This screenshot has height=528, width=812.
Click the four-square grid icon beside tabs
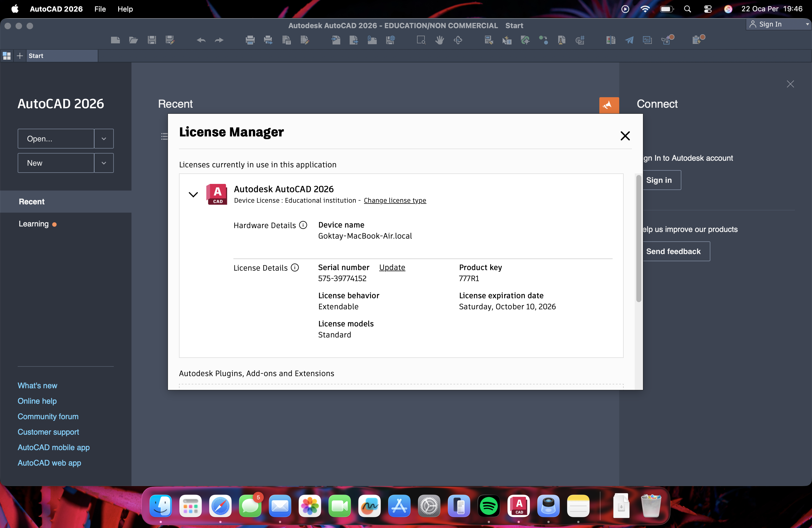pyautogui.click(x=7, y=56)
